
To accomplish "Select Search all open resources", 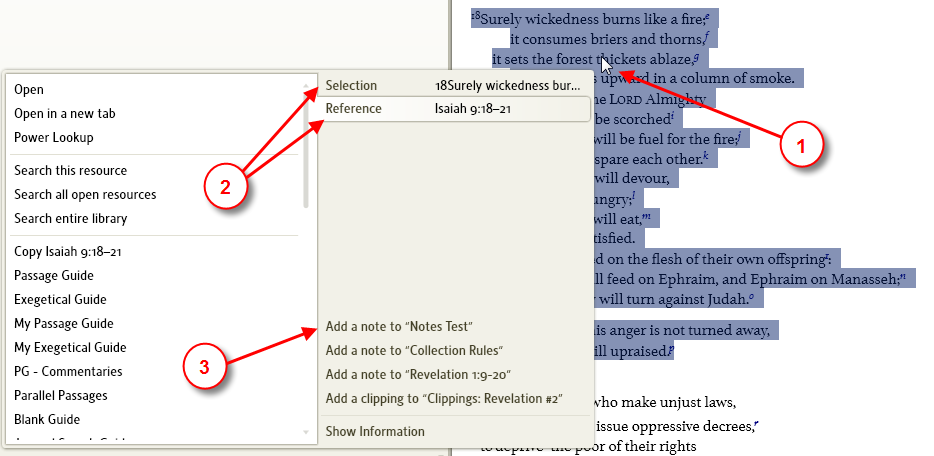I will click(x=85, y=194).
